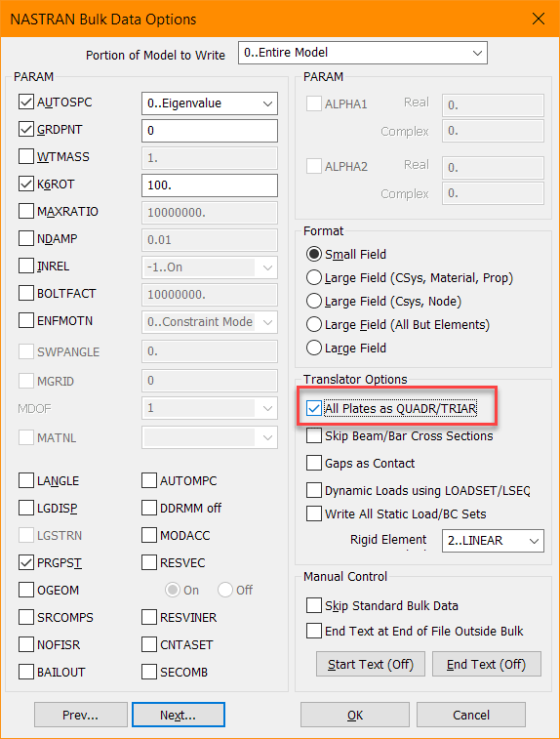Check Skip Standard Bulk Data
Viewport: 560px width, 739px height.
pos(314,605)
